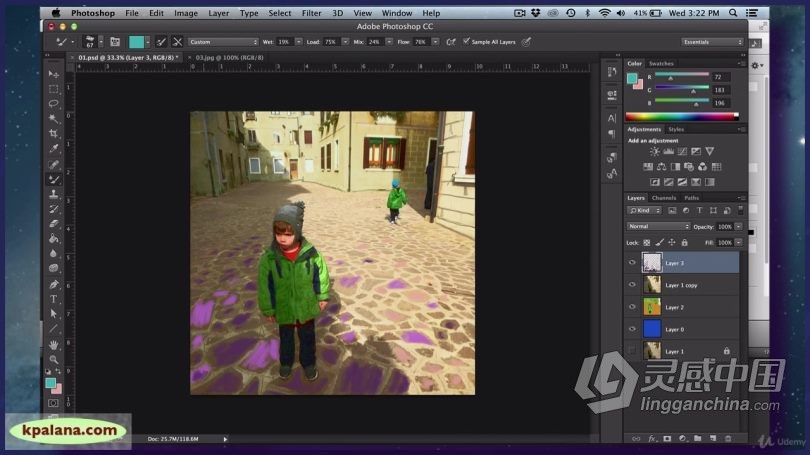Toggle load brush after each stroke

[161, 42]
